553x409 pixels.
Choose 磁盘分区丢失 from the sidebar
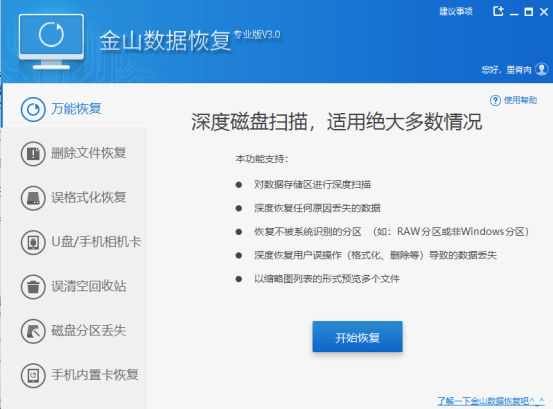(x=74, y=331)
